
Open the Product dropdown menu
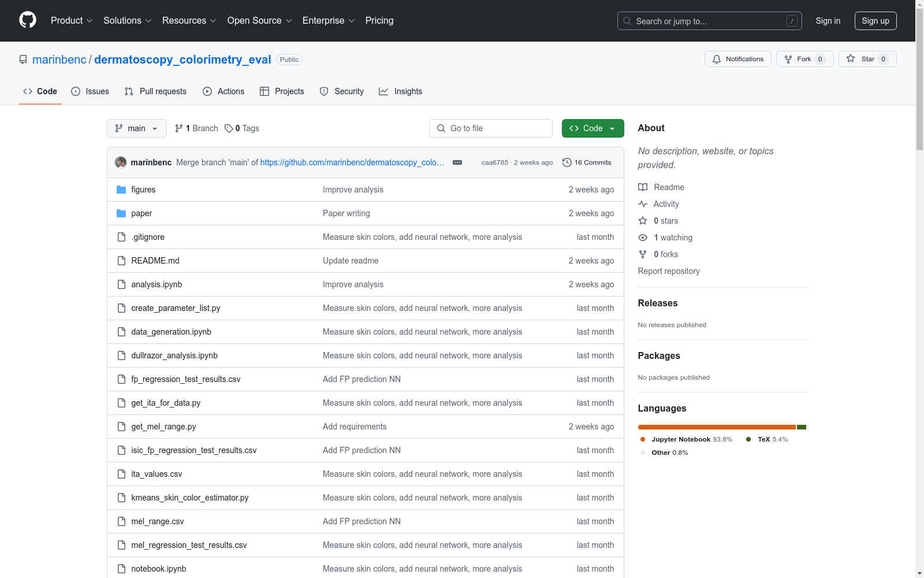pyautogui.click(x=72, y=21)
